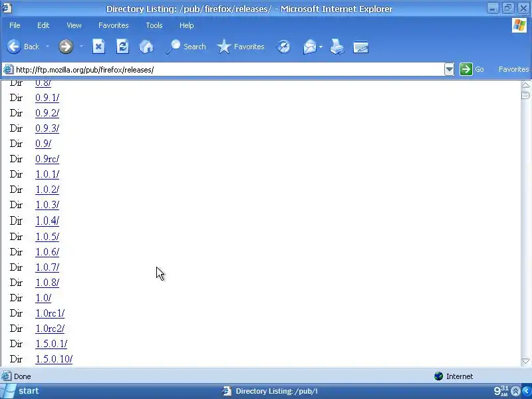Open the 1.0.1/ directory link

(x=47, y=174)
